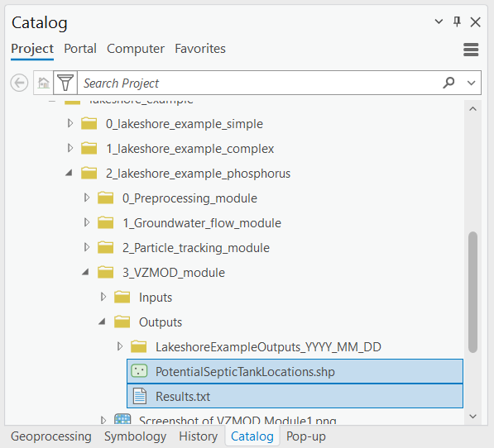This screenshot has height=448, width=494.
Task: Select the Inputs label
Action: [x=156, y=298]
